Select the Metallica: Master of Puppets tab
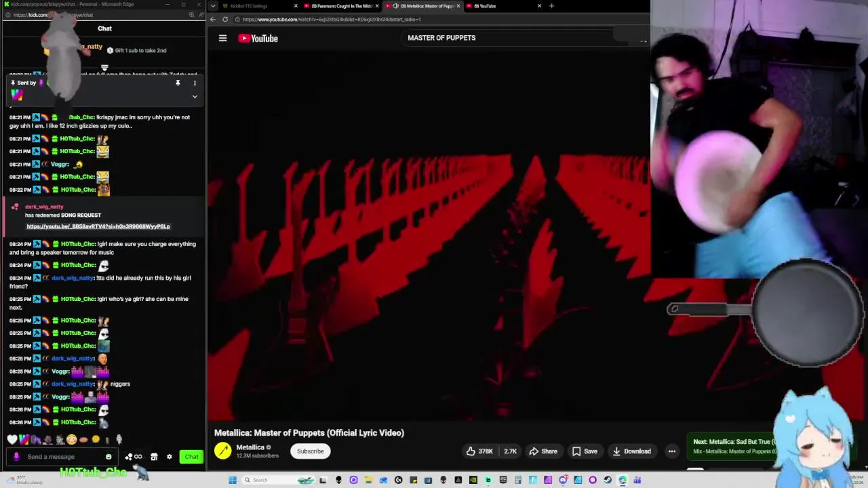The image size is (868, 488). [x=423, y=6]
